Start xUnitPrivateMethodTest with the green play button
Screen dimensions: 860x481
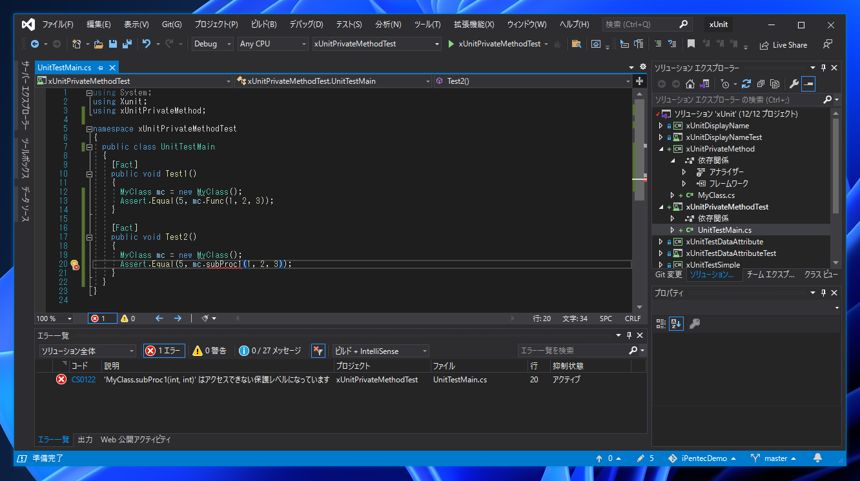(451, 44)
